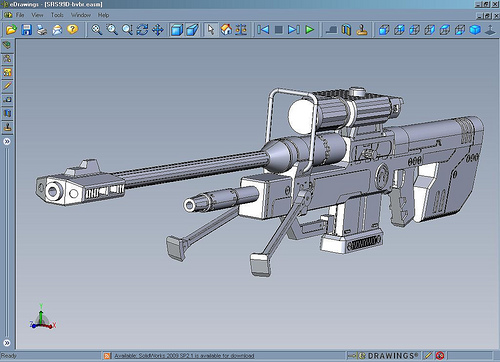500x362 pixels.
Task: Save the drawing with the floppy disk icon
Action: (x=27, y=30)
